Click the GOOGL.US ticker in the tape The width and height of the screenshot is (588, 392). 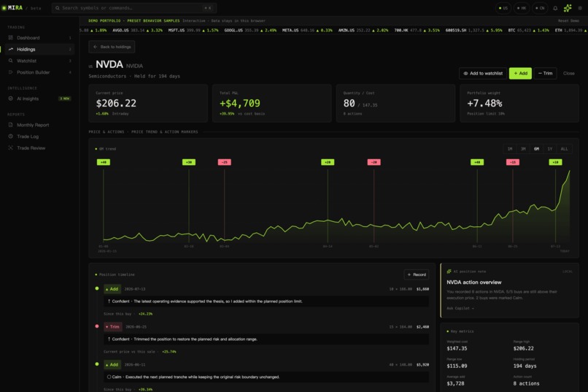coord(250,31)
